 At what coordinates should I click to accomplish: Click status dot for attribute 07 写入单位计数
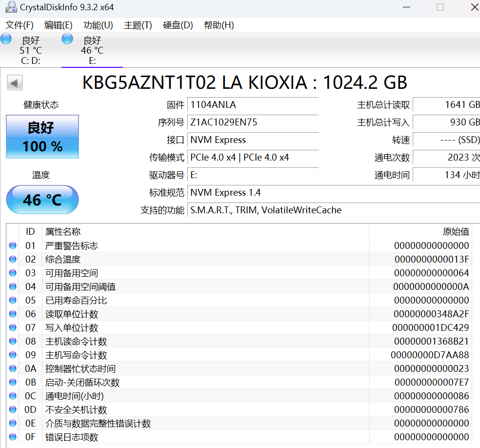pyautogui.click(x=13, y=327)
